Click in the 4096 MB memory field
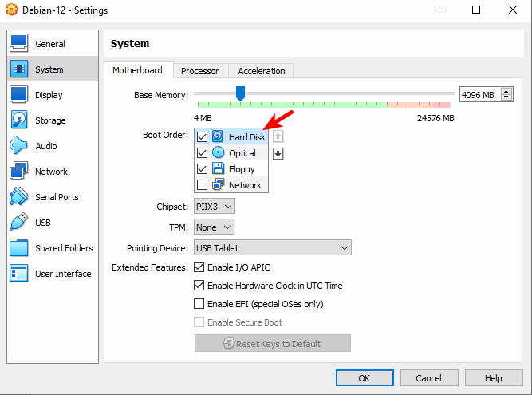 [x=480, y=94]
